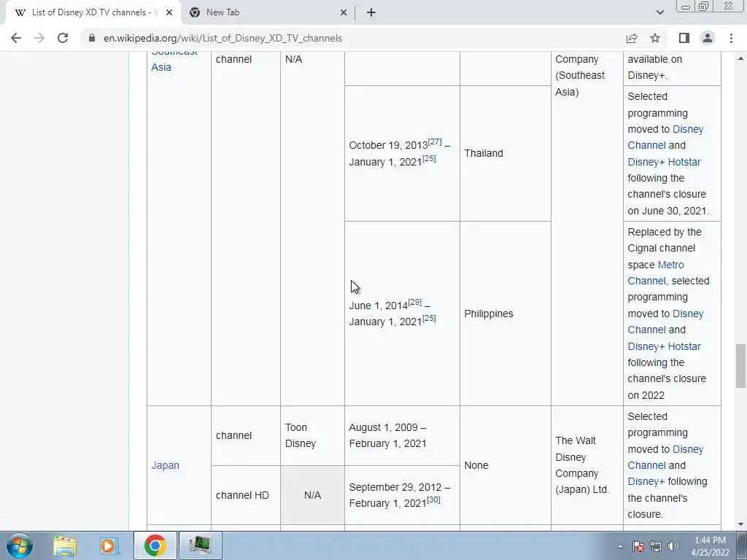747x560 pixels.
Task: Show hidden system tray icons
Action: [620, 546]
